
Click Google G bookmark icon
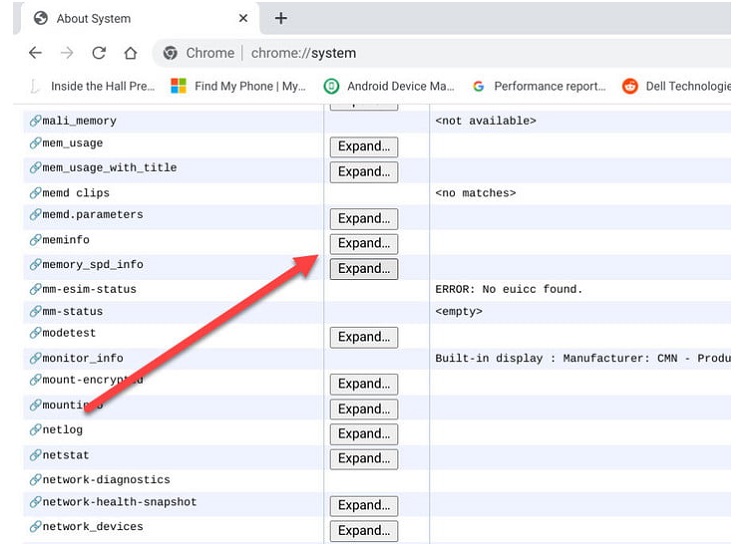(x=478, y=86)
